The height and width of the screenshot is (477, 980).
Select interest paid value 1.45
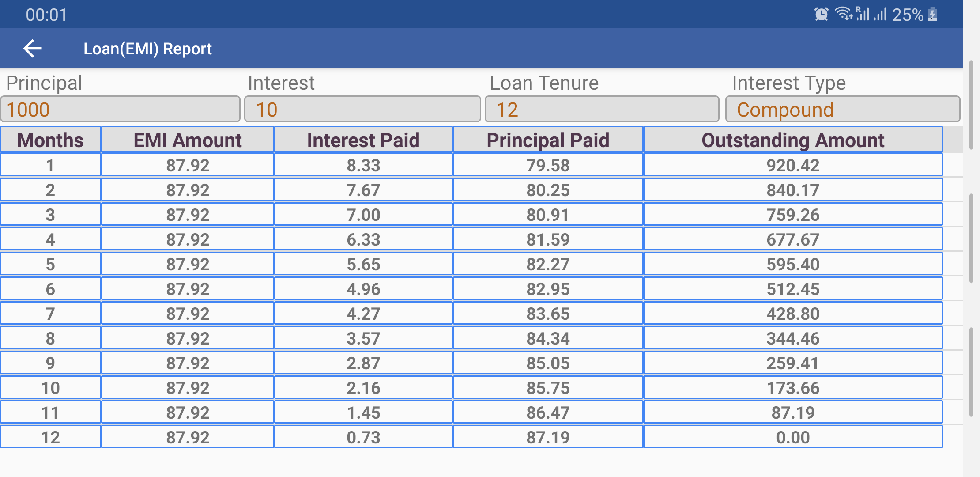pos(363,413)
